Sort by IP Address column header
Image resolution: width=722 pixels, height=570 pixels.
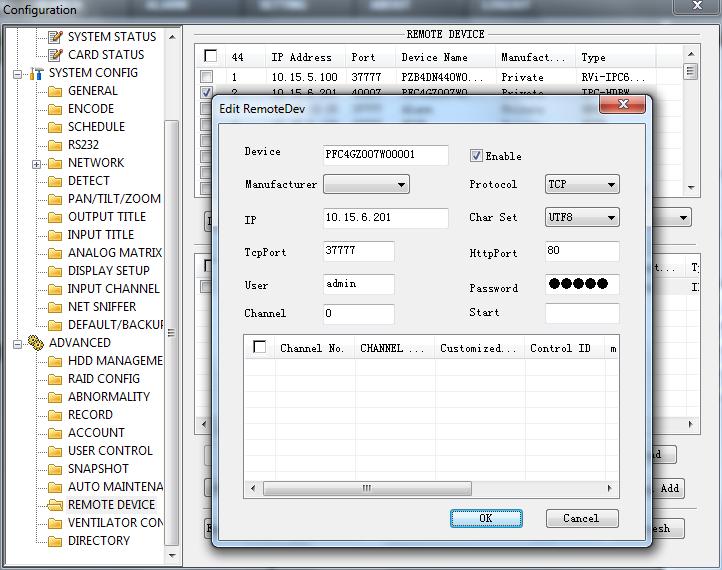pyautogui.click(x=304, y=57)
